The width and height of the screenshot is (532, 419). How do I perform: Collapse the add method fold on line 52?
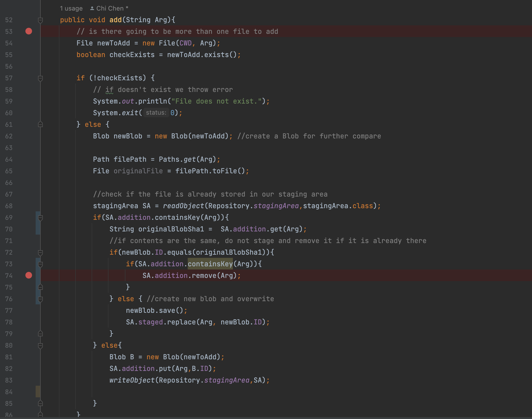pyautogui.click(x=40, y=20)
